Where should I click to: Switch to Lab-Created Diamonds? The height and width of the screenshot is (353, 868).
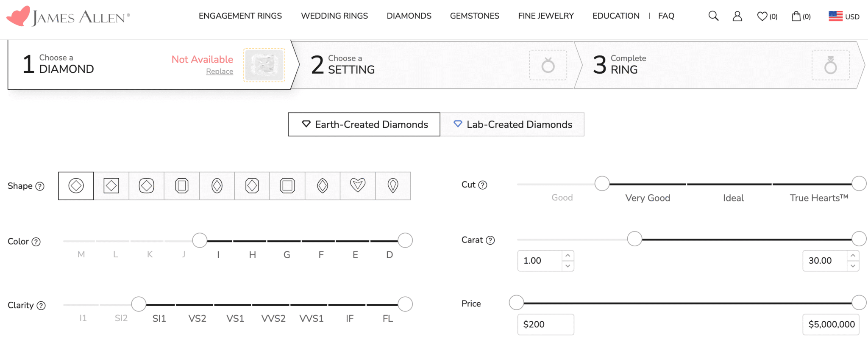[512, 124]
